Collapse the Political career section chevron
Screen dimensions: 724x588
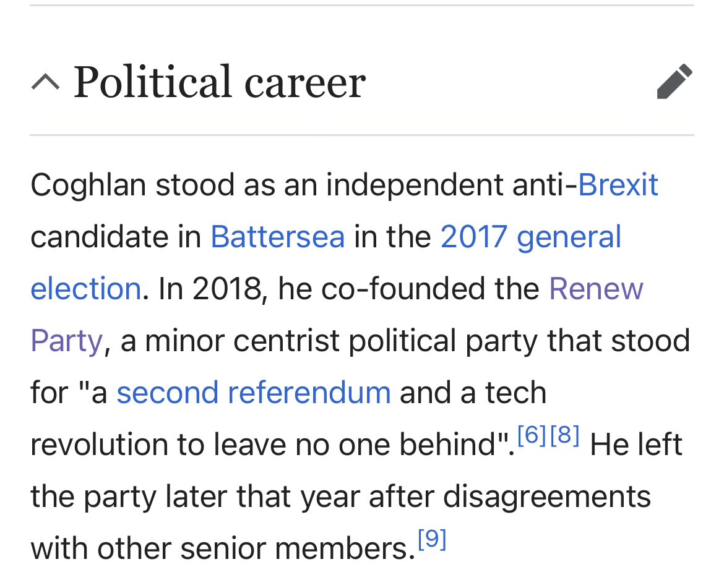pyautogui.click(x=45, y=82)
